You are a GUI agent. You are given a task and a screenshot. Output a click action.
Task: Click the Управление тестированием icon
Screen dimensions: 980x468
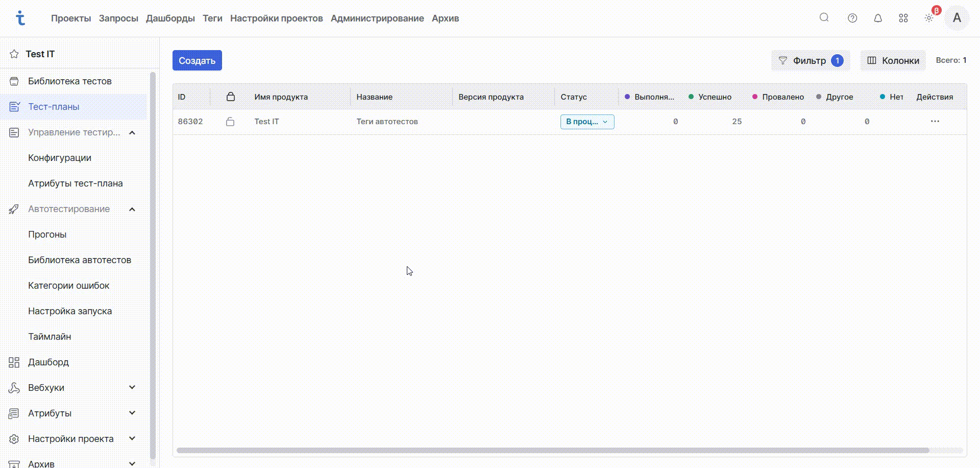14,132
